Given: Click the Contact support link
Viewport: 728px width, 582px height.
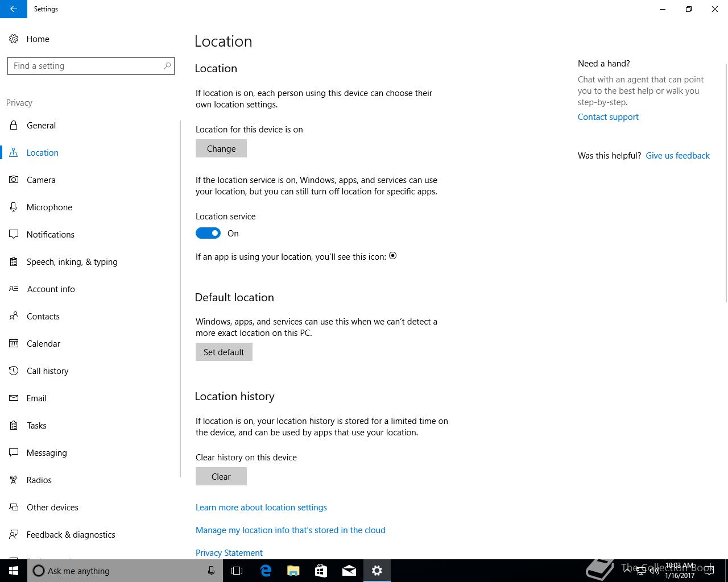Looking at the screenshot, I should point(608,117).
